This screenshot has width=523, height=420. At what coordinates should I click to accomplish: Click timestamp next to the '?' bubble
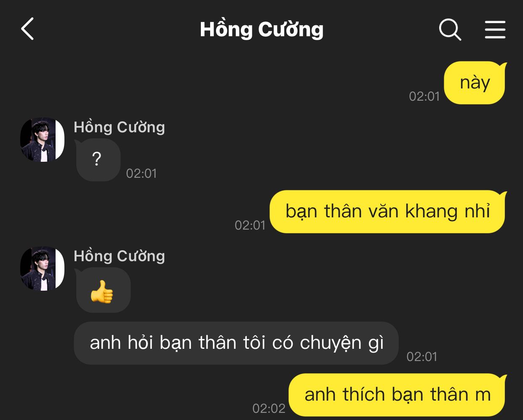(x=141, y=174)
